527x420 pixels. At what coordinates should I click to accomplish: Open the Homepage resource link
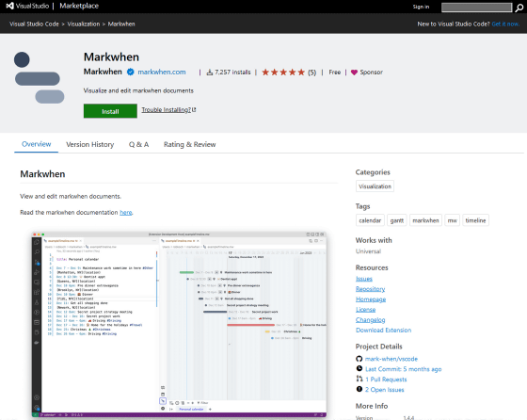pos(371,299)
